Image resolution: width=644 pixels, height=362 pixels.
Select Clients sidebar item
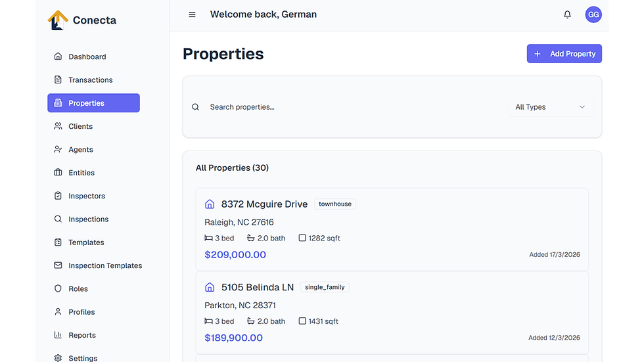pos(93,126)
